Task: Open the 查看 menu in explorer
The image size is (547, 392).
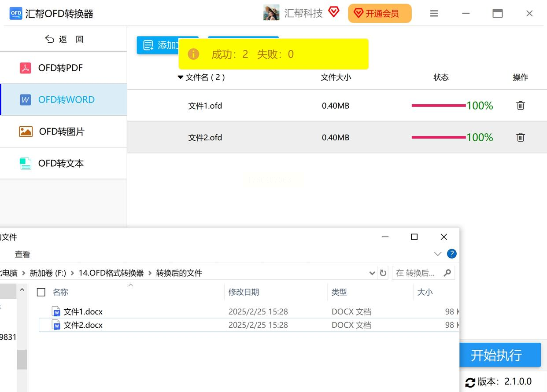Action: click(x=22, y=254)
